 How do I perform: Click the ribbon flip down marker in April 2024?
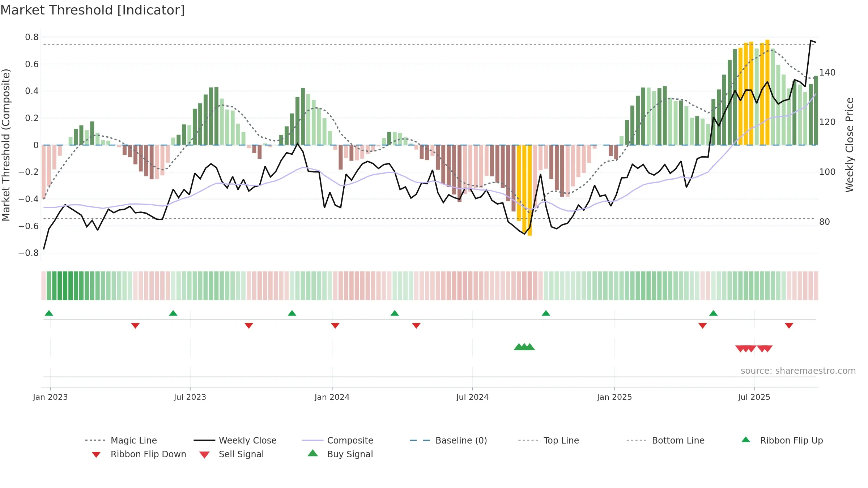pyautogui.click(x=416, y=326)
